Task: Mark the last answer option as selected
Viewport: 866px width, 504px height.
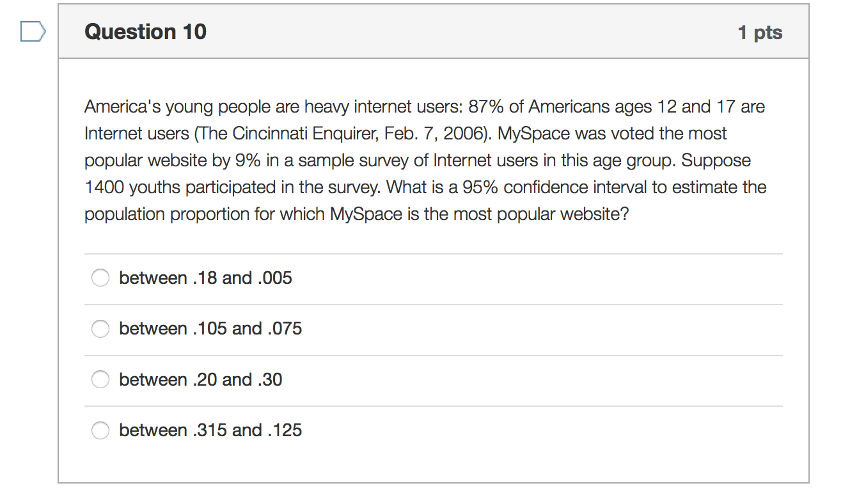Action: pyautogui.click(x=100, y=430)
